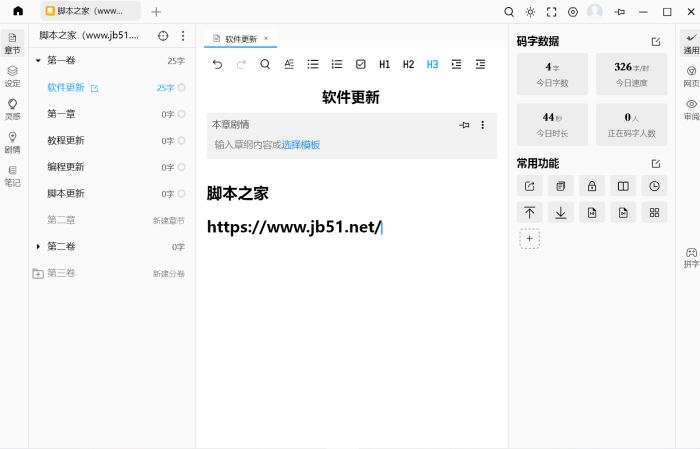Toggle status circle for 脚本更新
Screen dimensions: 700x449
click(182, 194)
